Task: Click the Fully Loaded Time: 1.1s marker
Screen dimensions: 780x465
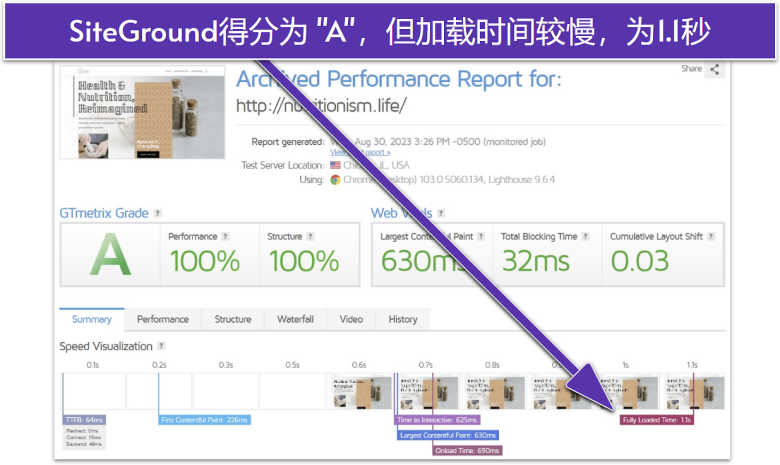Action: pos(657,420)
